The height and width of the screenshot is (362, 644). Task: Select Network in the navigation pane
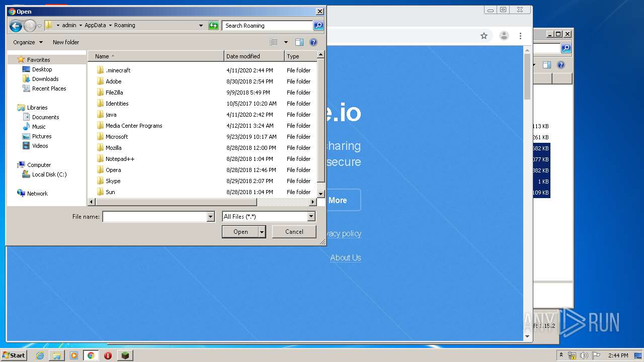point(37,194)
